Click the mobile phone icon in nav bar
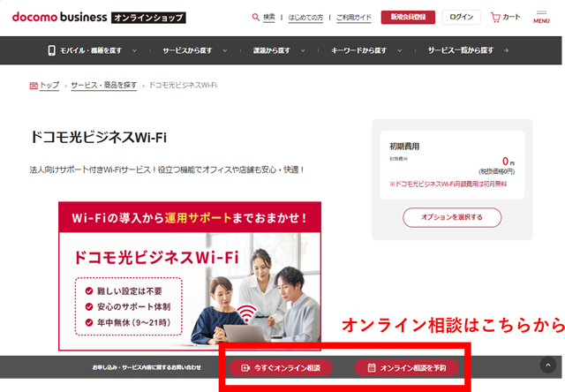The height and width of the screenshot is (392, 565). [x=51, y=50]
